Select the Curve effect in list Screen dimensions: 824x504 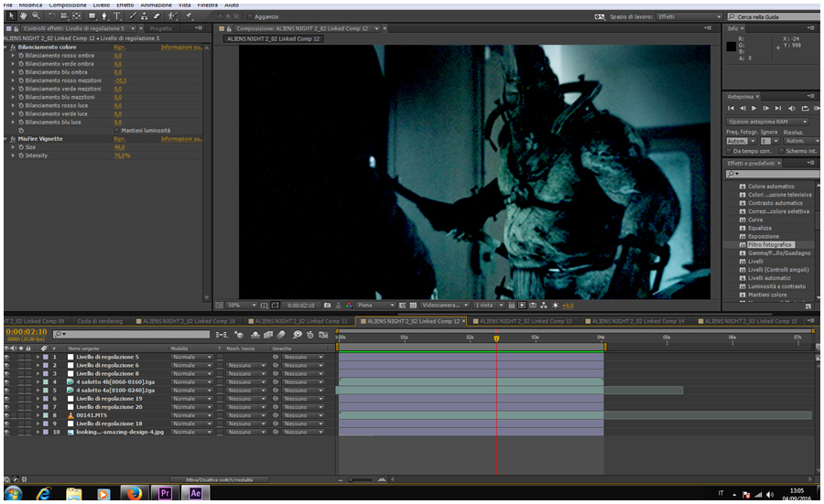coord(755,220)
